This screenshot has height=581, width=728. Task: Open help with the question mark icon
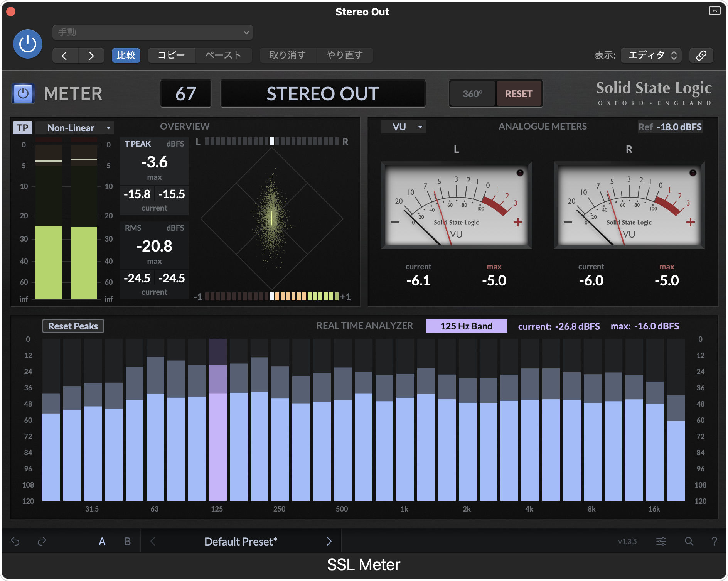(x=714, y=541)
